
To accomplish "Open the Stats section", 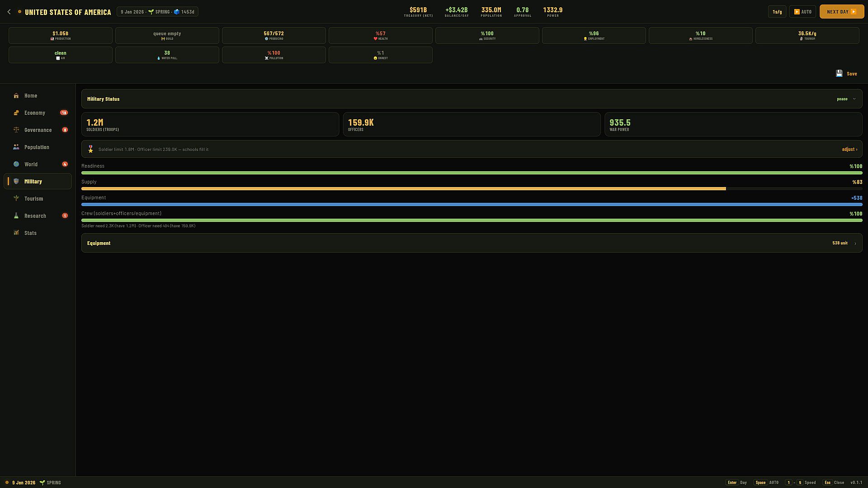I will 38,233.
